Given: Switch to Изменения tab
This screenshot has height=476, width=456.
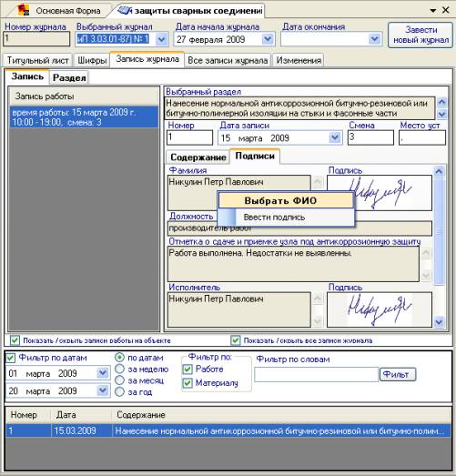Looking at the screenshot, I should (299, 60).
